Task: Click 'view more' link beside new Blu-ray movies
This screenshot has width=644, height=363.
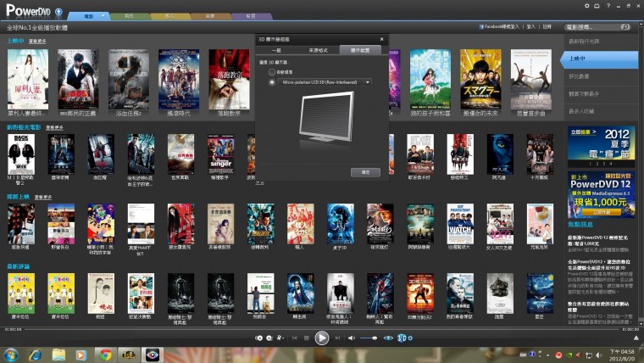Action: 54,127
